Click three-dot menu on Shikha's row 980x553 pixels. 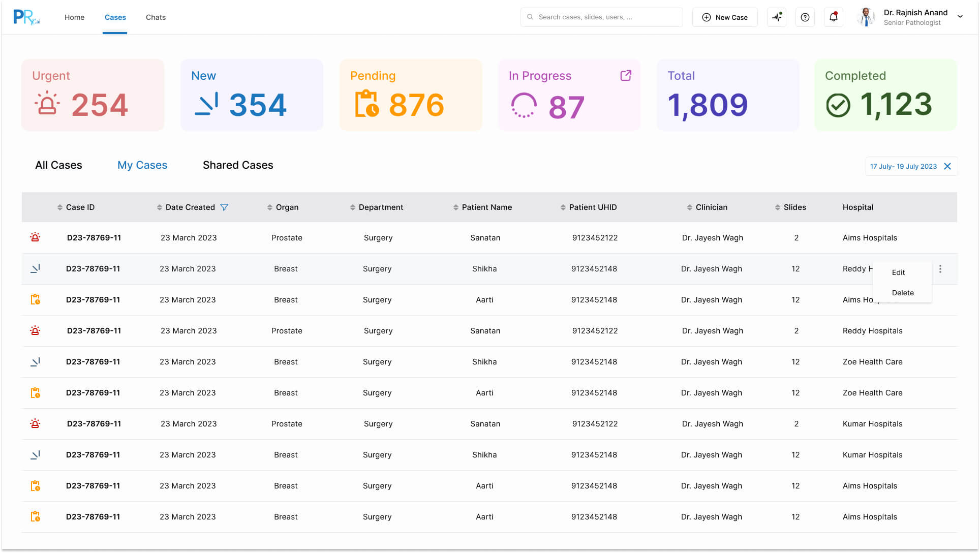pos(940,269)
